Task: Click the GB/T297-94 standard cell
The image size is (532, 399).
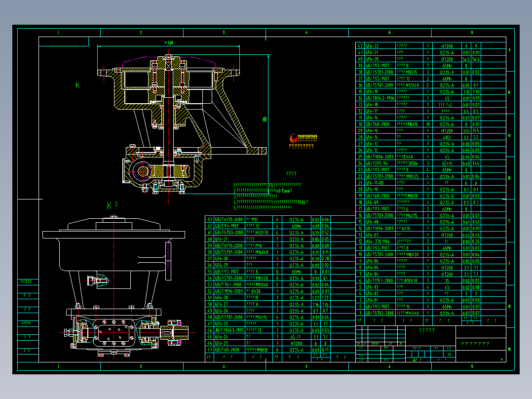Action: click(x=380, y=163)
